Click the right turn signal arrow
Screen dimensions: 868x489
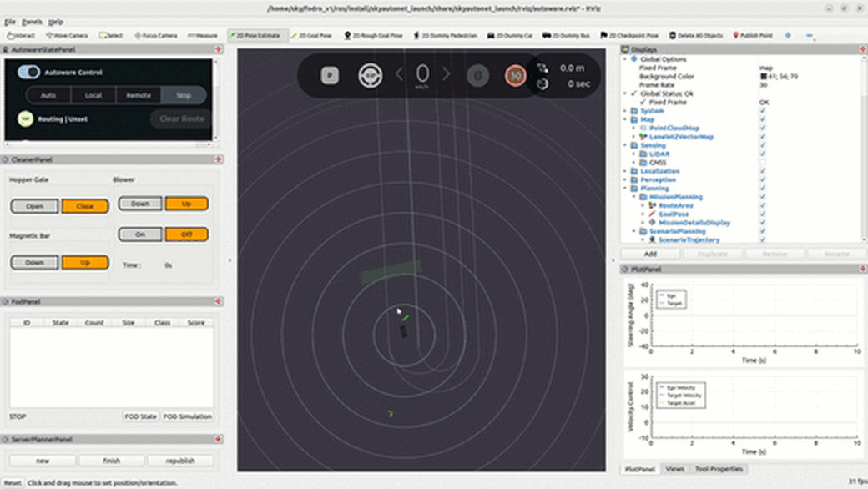point(447,73)
